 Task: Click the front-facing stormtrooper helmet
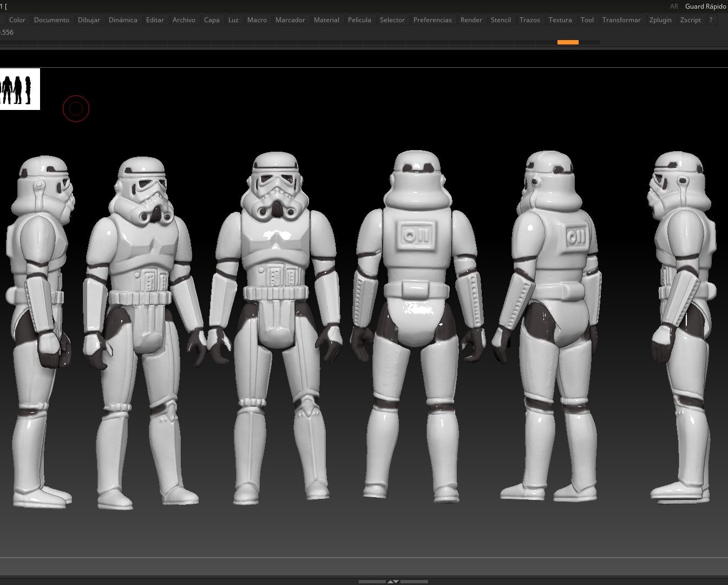277,184
